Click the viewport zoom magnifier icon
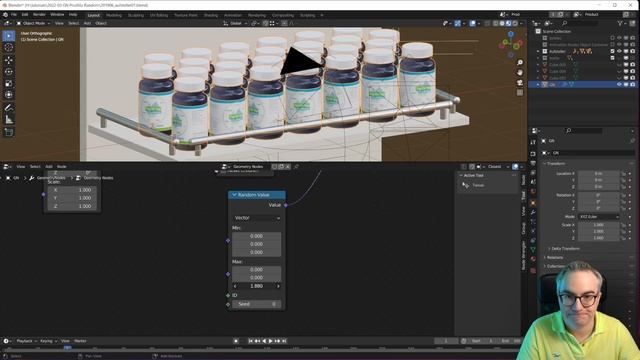The image size is (640, 360). click(x=520, y=62)
